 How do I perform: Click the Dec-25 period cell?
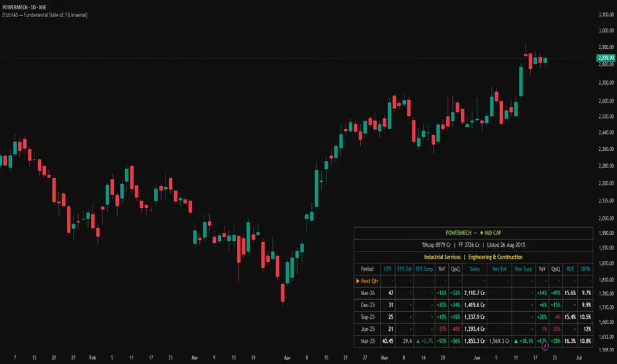click(x=367, y=305)
